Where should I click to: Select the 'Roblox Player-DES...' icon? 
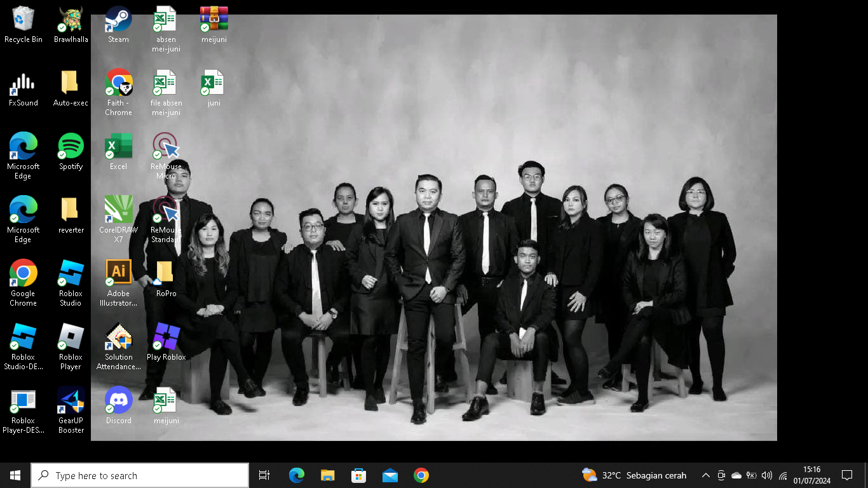23,410
